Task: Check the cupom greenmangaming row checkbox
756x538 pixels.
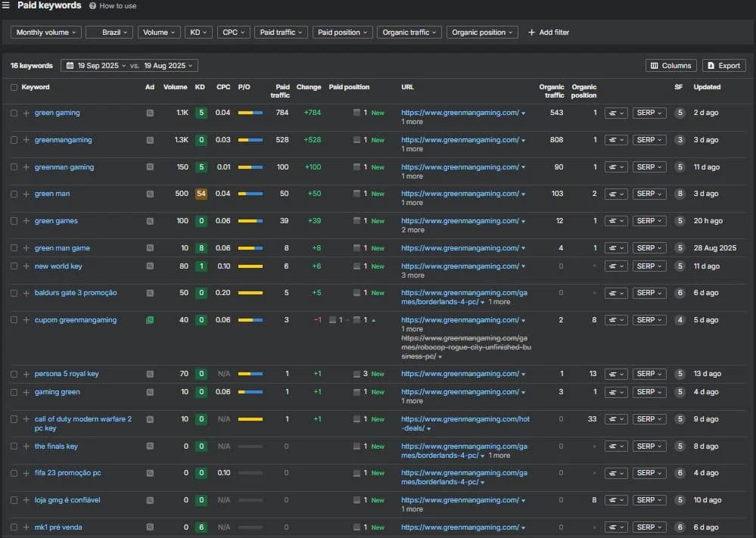Action: click(14, 320)
